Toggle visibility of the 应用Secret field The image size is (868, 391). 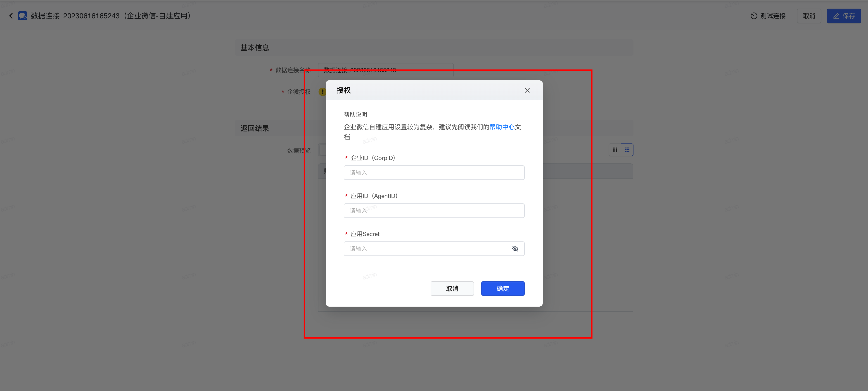pyautogui.click(x=515, y=249)
